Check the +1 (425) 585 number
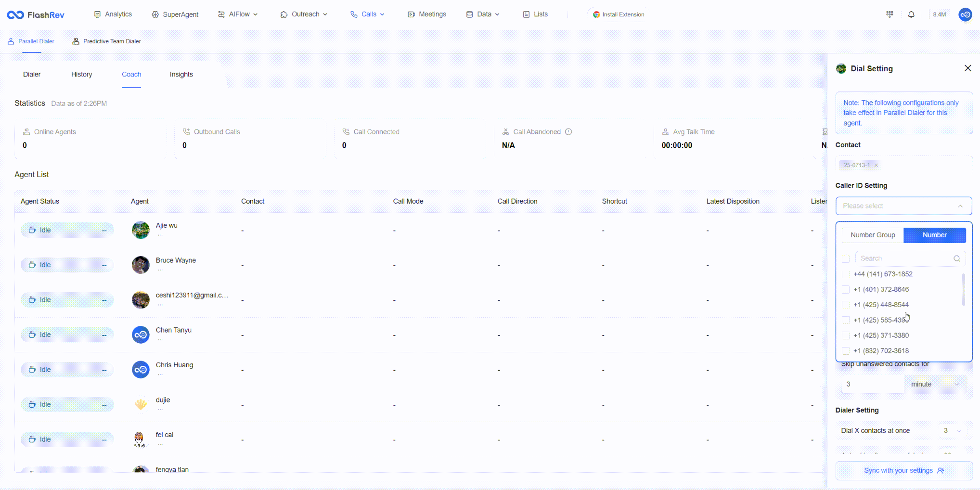This screenshot has height=490, width=980. click(846, 320)
